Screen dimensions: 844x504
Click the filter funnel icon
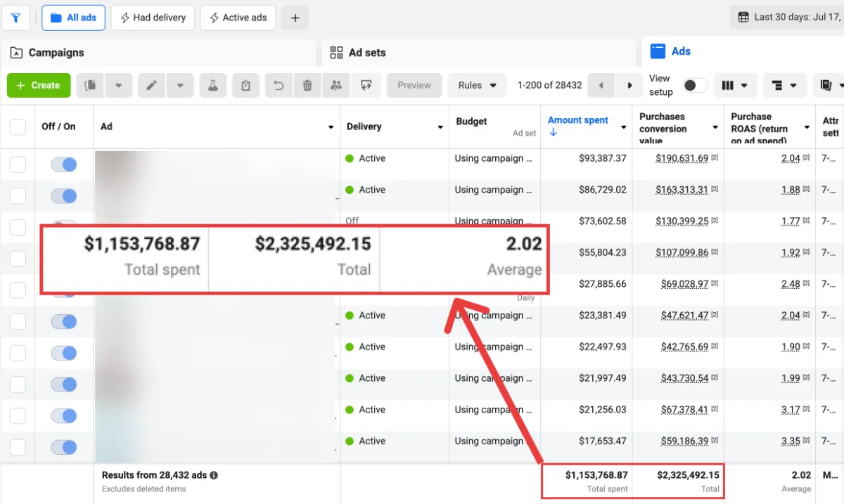click(15, 18)
